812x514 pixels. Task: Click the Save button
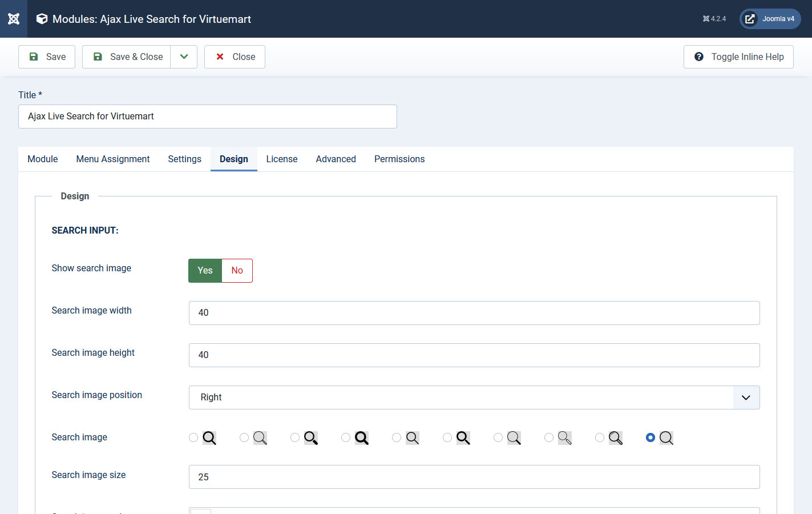point(47,57)
